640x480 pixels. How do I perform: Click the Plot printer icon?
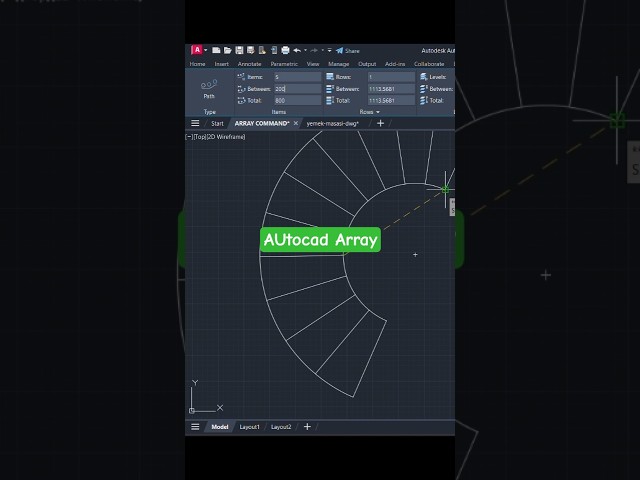[285, 50]
